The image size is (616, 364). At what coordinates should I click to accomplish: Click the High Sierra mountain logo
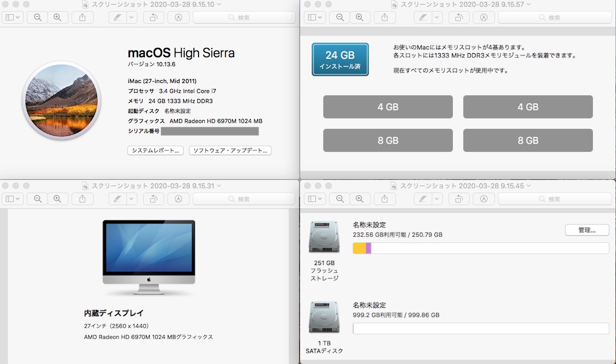coord(61,100)
